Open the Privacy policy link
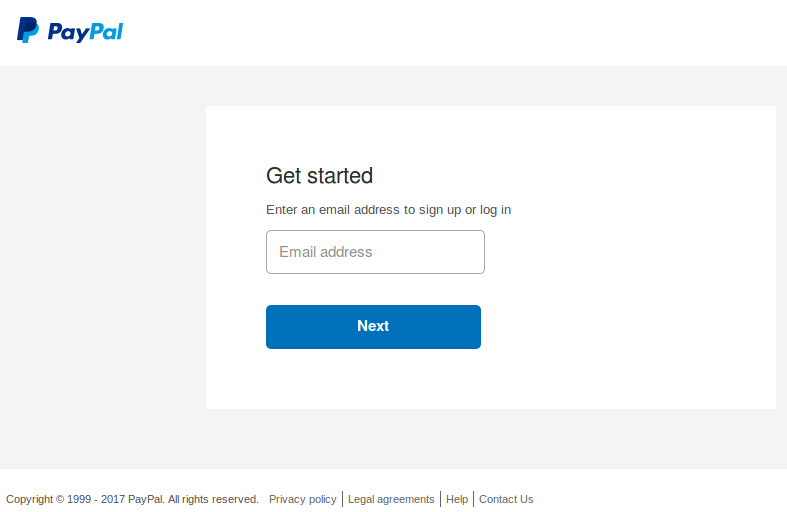The height and width of the screenshot is (512, 787). click(303, 499)
